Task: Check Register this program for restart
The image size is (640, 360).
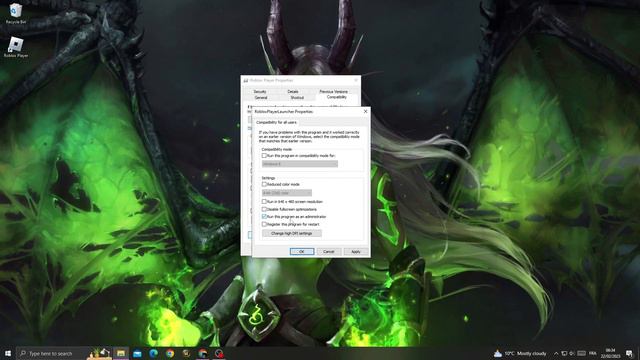Action: (x=264, y=224)
